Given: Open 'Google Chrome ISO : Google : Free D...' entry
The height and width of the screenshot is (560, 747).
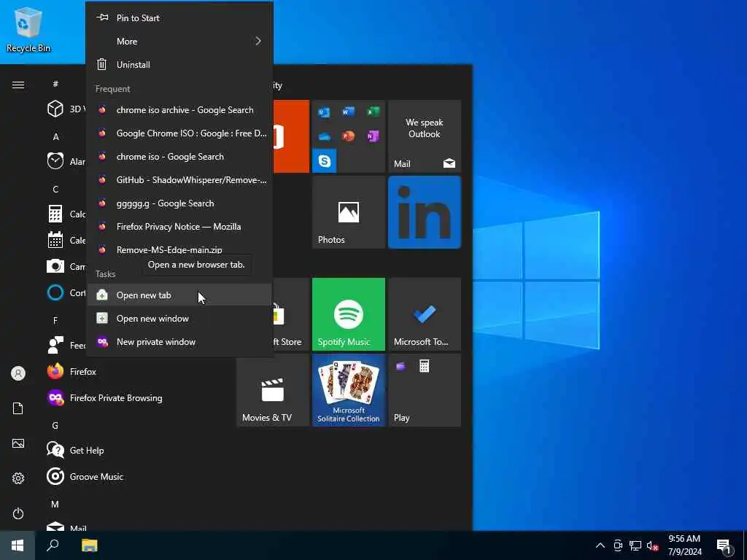Looking at the screenshot, I should tap(179, 133).
